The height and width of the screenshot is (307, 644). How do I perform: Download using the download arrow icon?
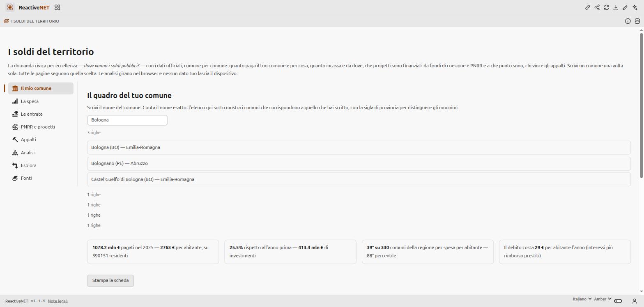pyautogui.click(x=616, y=7)
